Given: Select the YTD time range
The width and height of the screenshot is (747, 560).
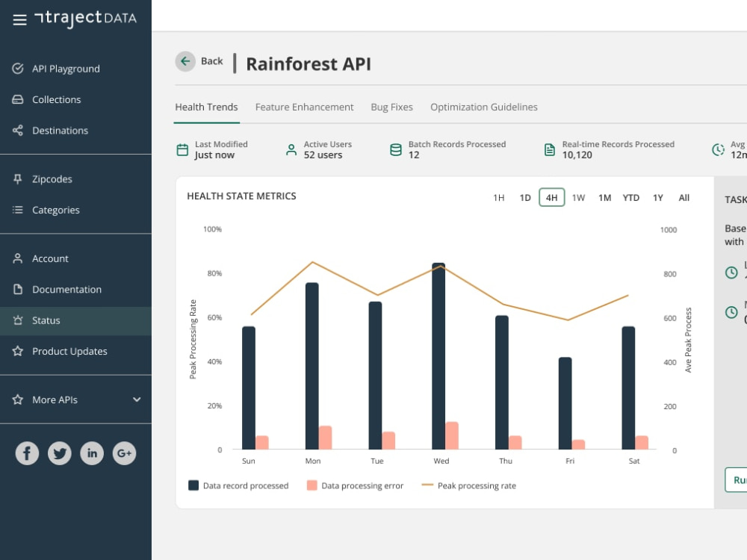Looking at the screenshot, I should 631,198.
